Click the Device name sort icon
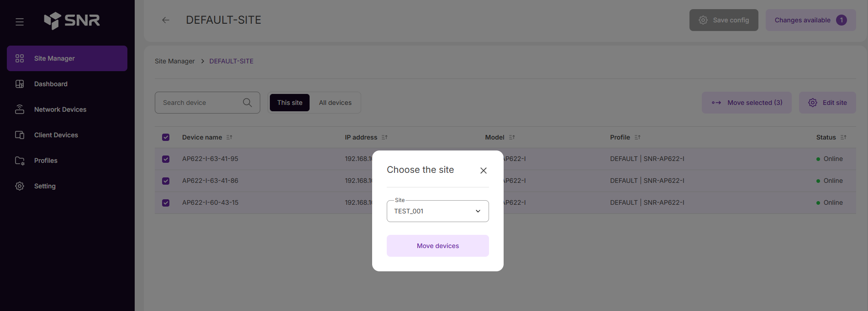This screenshot has width=868, height=311. (x=229, y=137)
